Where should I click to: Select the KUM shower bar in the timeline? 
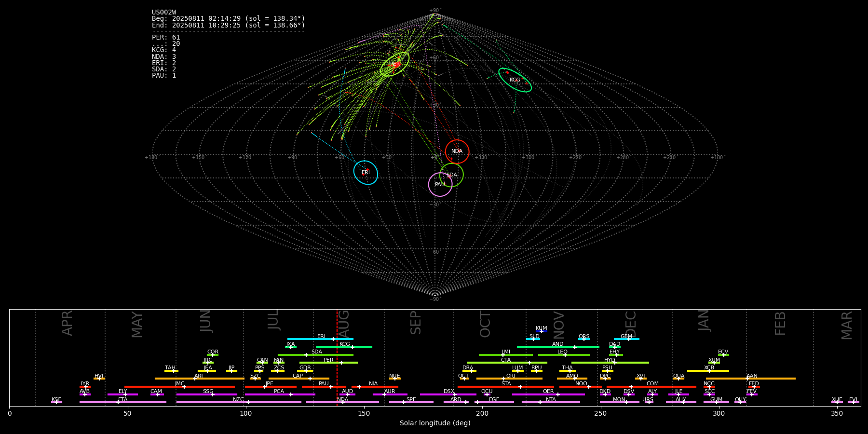(542, 331)
